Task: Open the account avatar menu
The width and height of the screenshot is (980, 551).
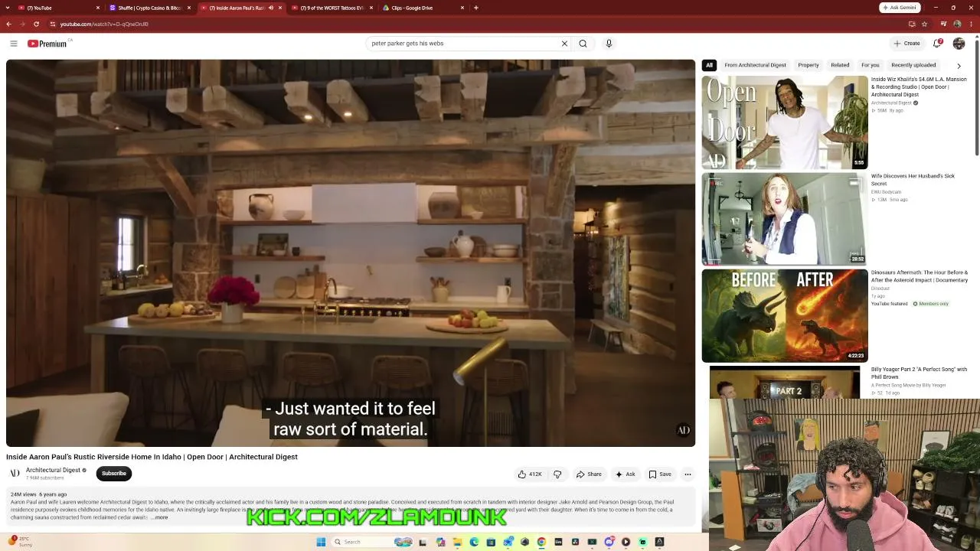Action: click(959, 44)
